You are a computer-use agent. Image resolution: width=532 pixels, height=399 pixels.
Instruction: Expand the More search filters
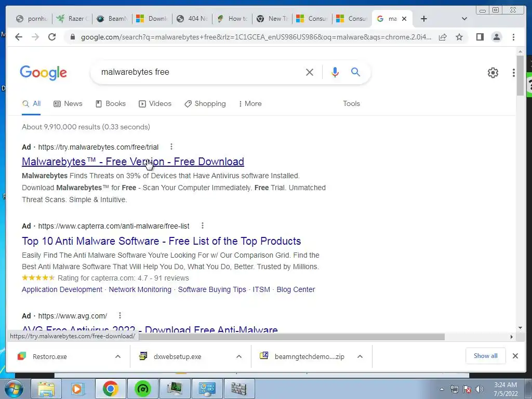coord(250,103)
